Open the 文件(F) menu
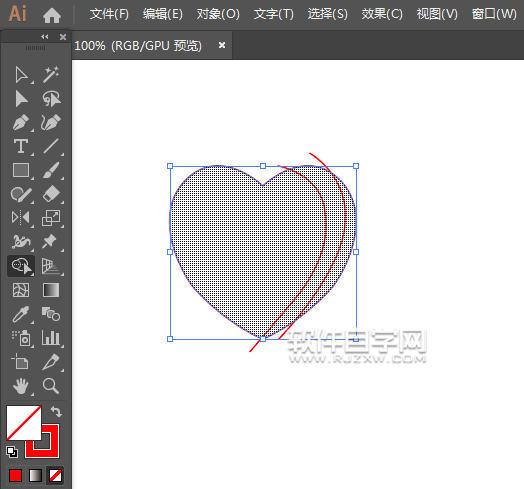This screenshot has width=524, height=489. (109, 14)
